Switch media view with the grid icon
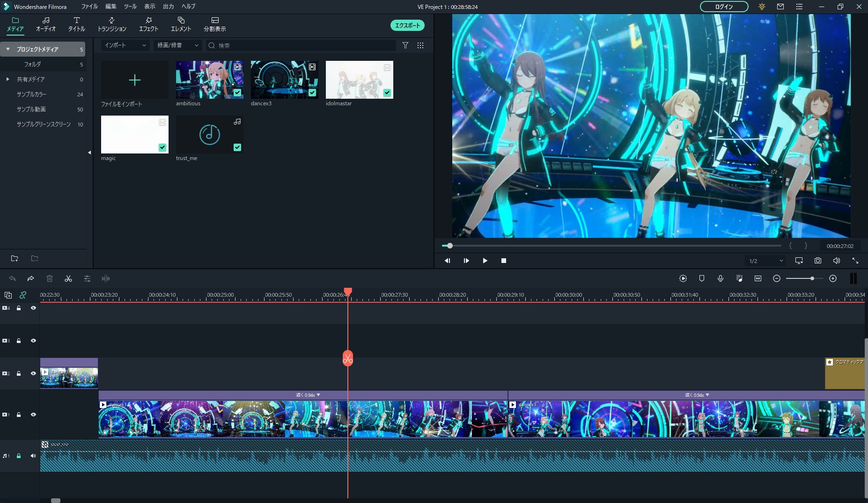 pyautogui.click(x=420, y=45)
